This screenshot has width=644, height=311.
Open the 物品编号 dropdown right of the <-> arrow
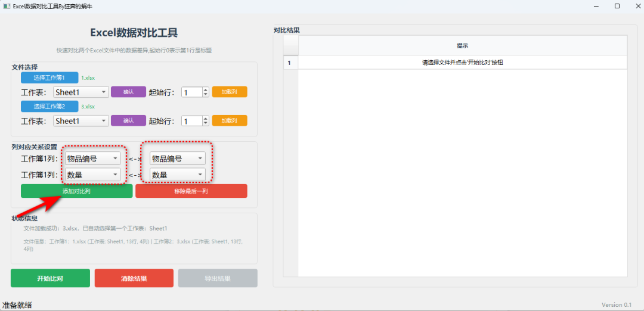click(x=178, y=158)
